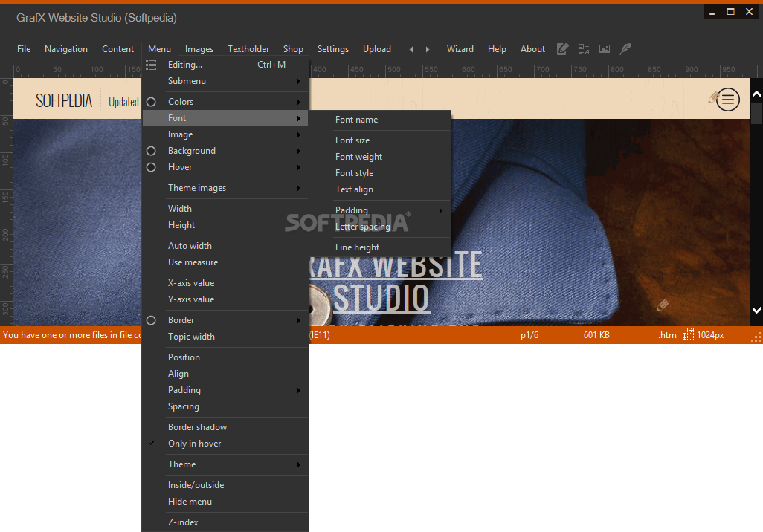
Task: Open the Navigation menu
Action: click(x=66, y=48)
